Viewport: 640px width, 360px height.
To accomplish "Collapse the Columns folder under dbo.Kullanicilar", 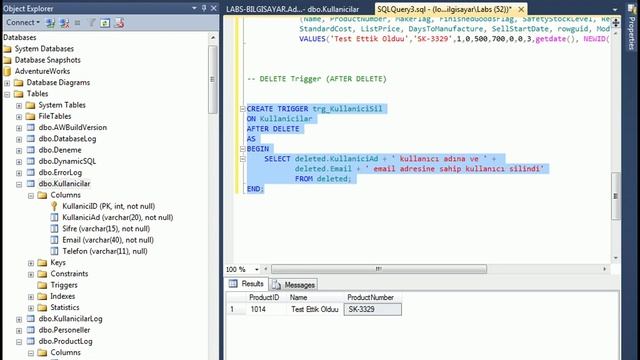I will (31, 196).
